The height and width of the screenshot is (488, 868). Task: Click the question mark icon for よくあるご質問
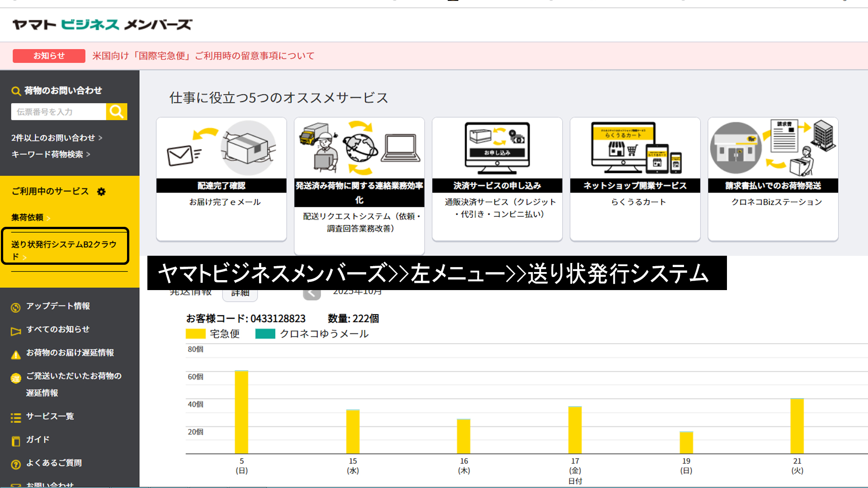[x=16, y=464]
